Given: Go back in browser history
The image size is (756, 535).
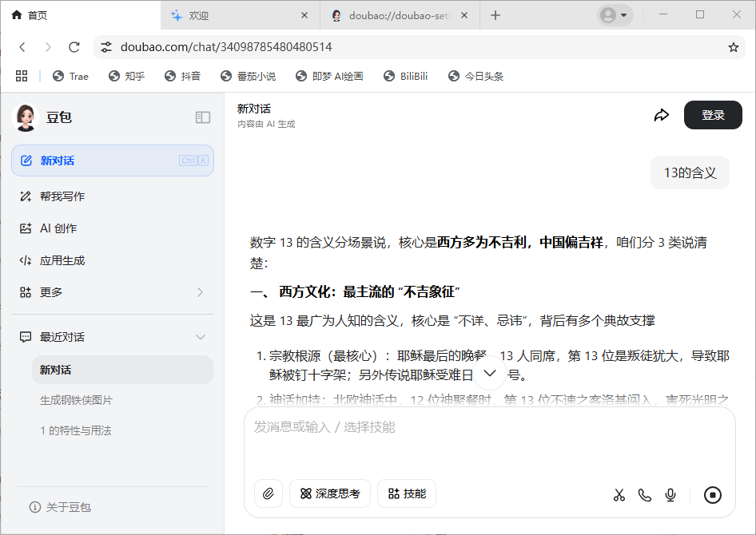Looking at the screenshot, I should (x=22, y=46).
